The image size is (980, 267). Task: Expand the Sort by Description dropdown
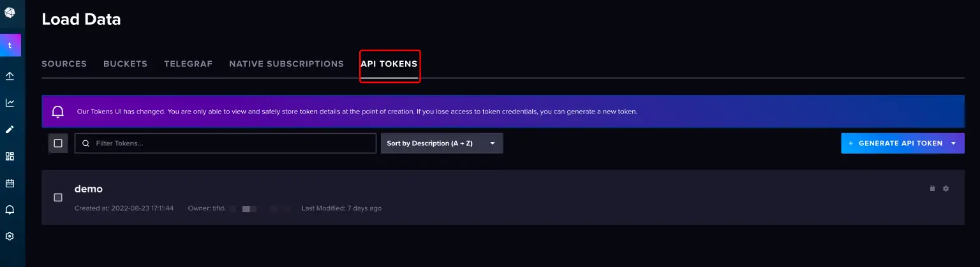tap(442, 143)
